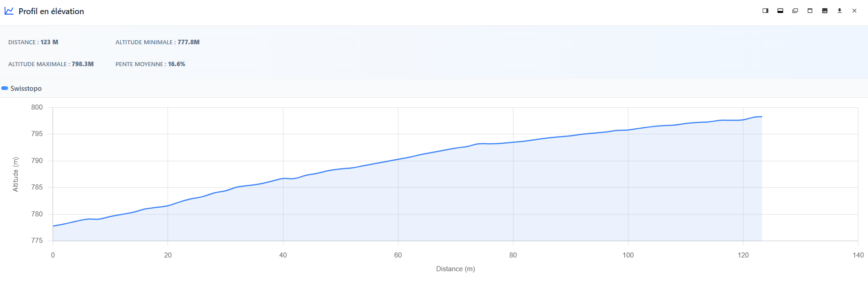Viewport: 868px width, 294px height.
Task: Export the chart as an image
Action: click(825, 11)
